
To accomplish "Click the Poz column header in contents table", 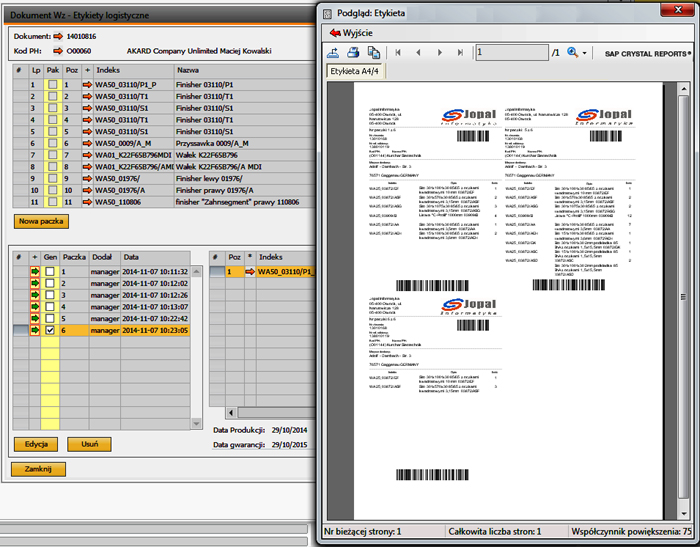I will (x=234, y=257).
